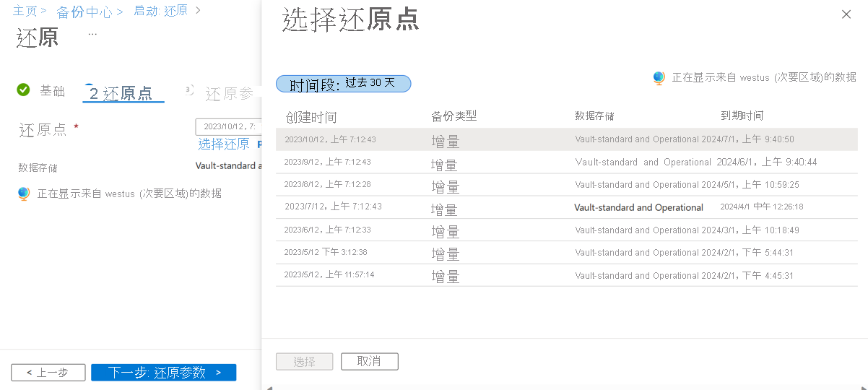
Task: Sort by 数据存储 column header
Action: click(594, 116)
